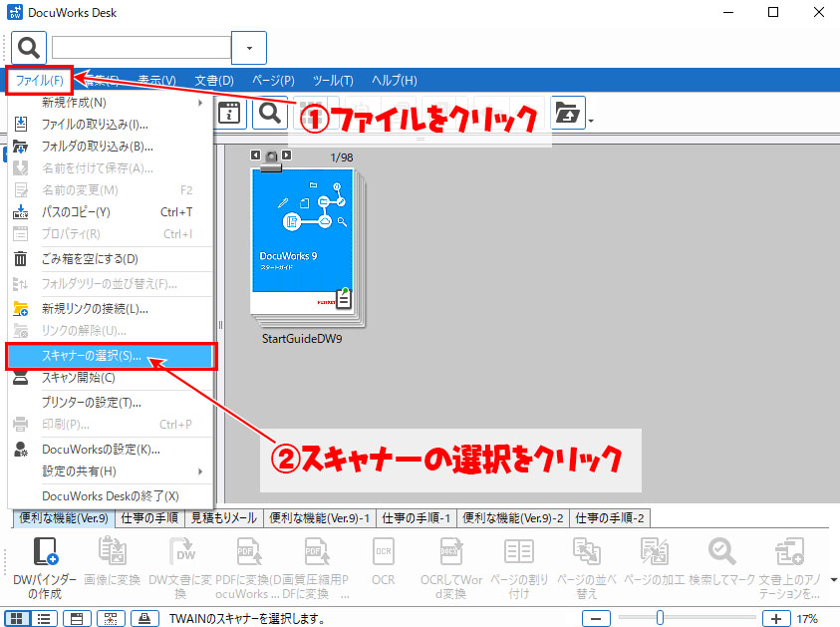Choose ファイルの取り込み(I)... menu entry
Image resolution: width=840 pixels, height=627 pixels.
tap(111, 125)
